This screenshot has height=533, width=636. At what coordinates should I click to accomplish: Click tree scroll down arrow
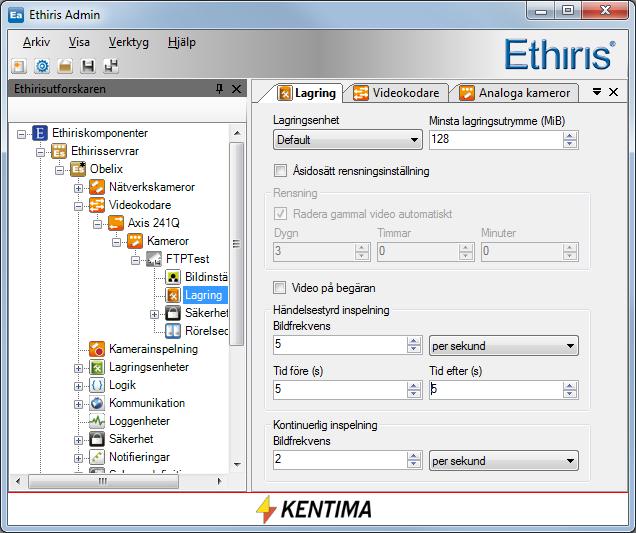pyautogui.click(x=237, y=464)
